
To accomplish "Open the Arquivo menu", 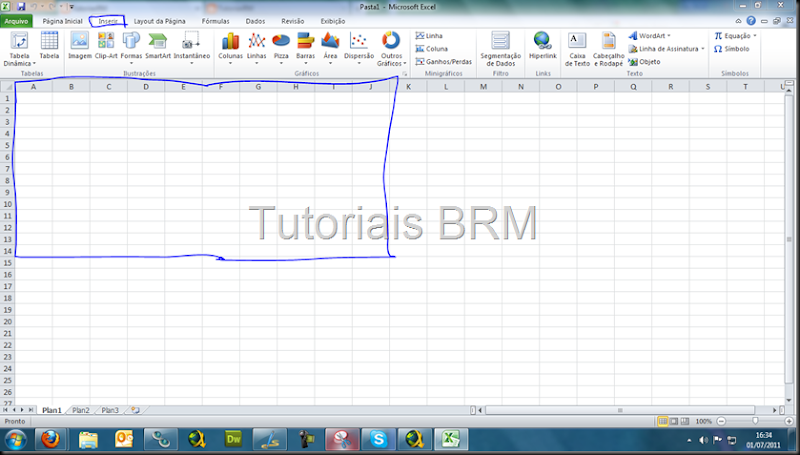I will (x=16, y=21).
